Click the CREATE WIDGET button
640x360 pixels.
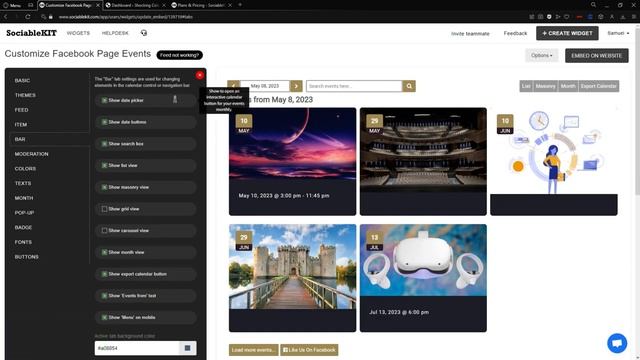tap(567, 33)
